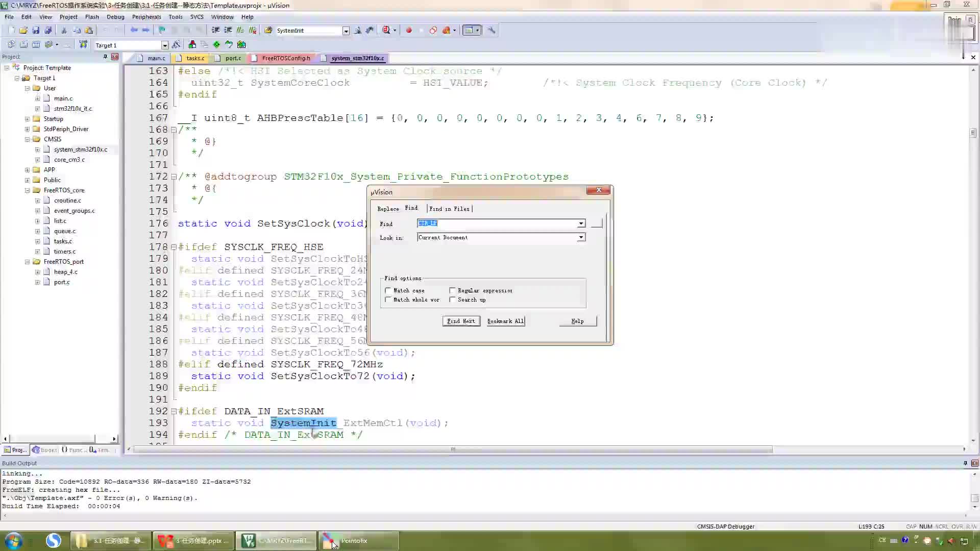980x551 pixels.
Task: Open Configuration wrench icon
Action: tap(492, 30)
